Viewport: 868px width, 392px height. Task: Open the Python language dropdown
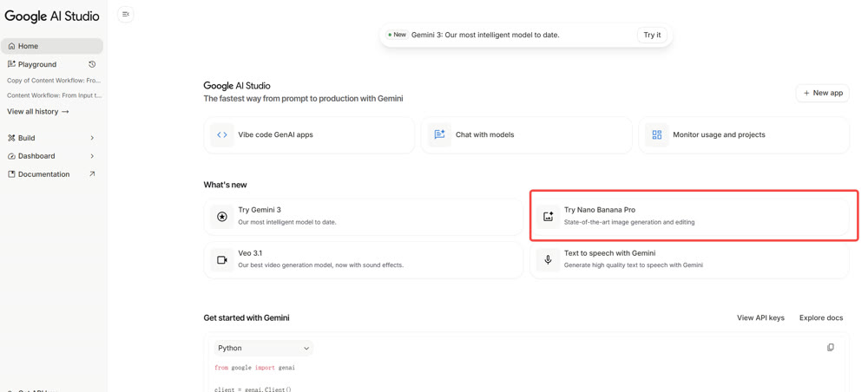click(x=264, y=349)
